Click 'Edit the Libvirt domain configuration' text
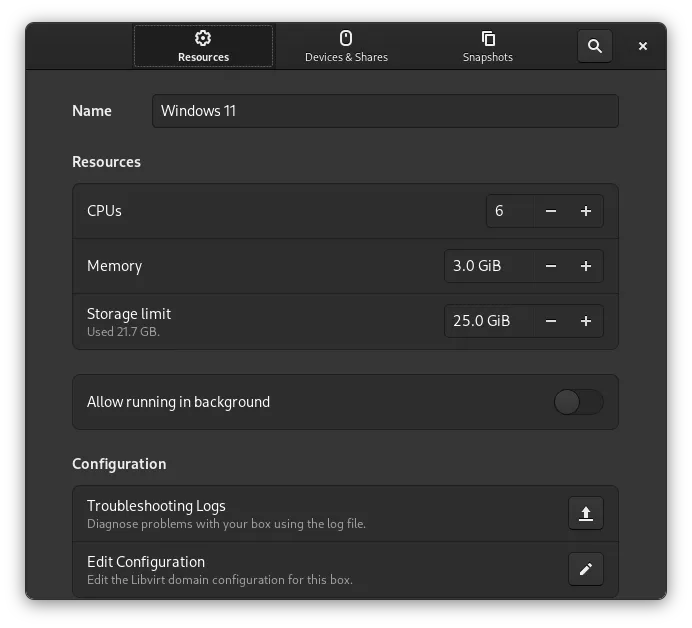The image size is (692, 628). (220, 579)
